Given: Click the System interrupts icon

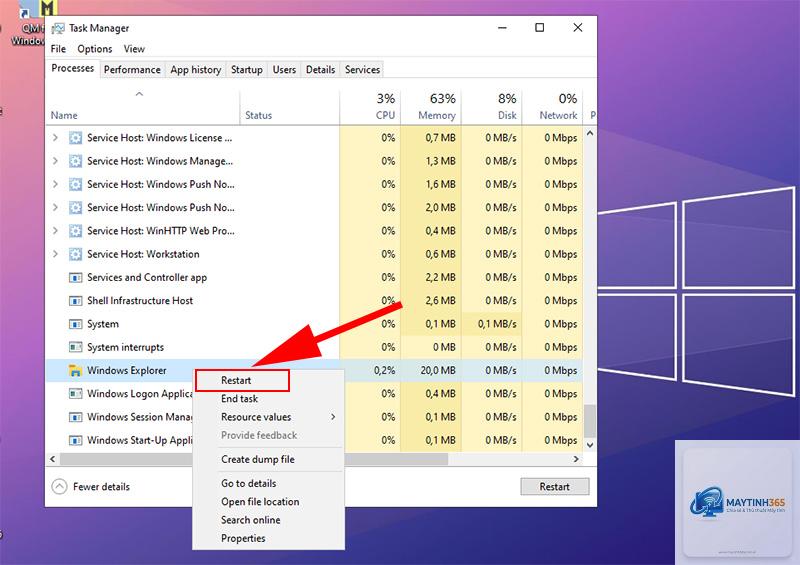Looking at the screenshot, I should click(76, 347).
